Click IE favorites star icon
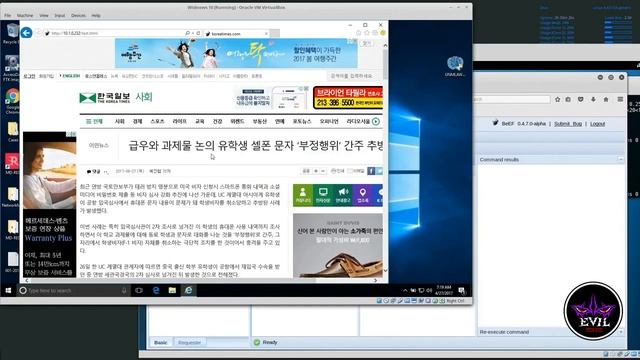Image resolution: width=640 pixels, height=360 pixels. coord(367,33)
